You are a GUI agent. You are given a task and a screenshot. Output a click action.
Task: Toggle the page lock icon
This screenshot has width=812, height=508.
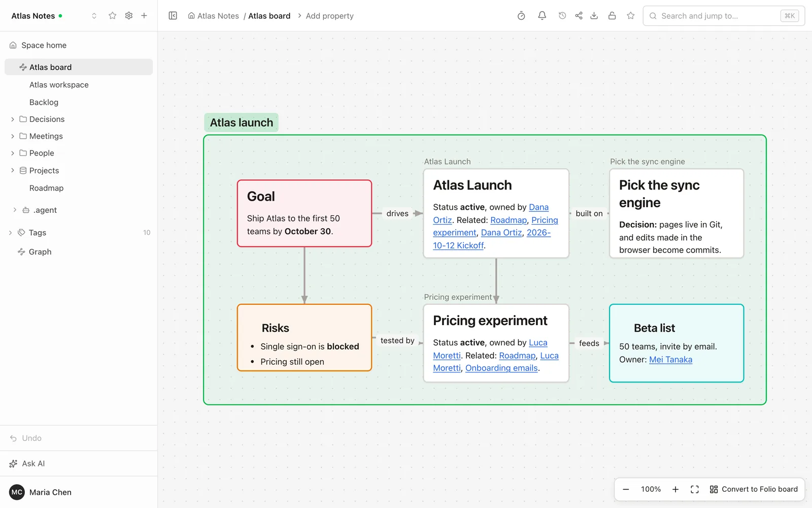tap(612, 16)
